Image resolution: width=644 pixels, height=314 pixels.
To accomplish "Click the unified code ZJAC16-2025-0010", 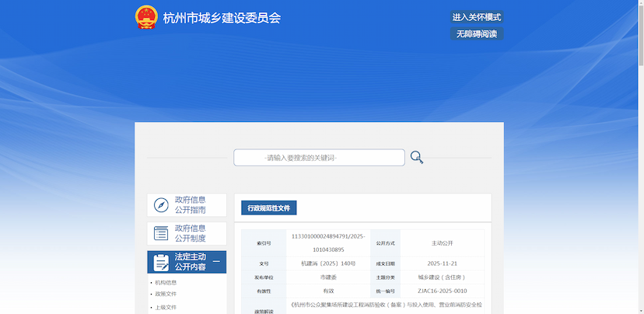I will point(442,291).
